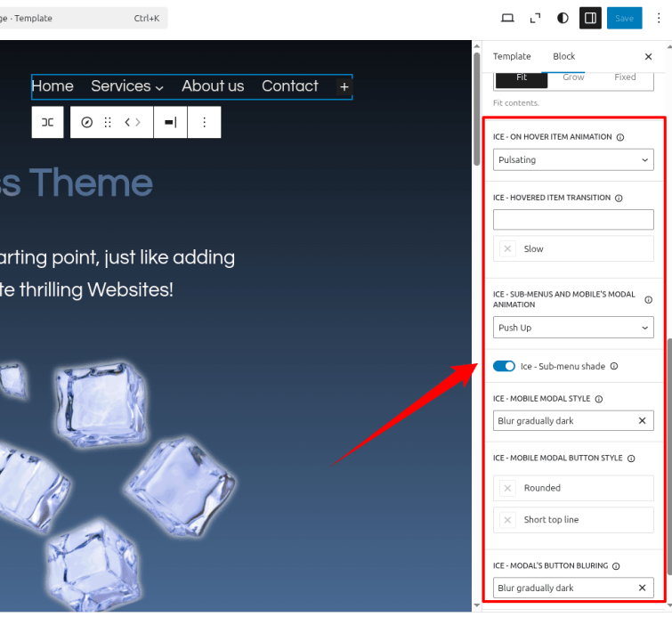This screenshot has width=672, height=625.
Task: Show info for Sub-menu shade
Action: (614, 366)
